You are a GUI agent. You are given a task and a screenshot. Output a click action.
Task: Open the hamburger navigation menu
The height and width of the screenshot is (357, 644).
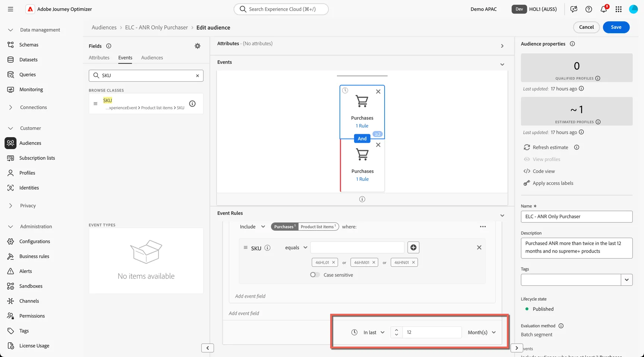click(x=10, y=9)
